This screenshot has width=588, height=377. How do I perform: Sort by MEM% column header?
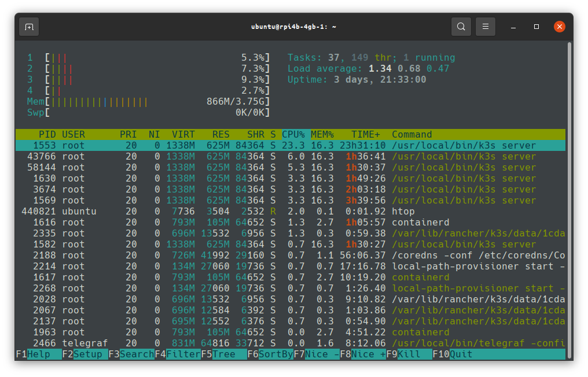[322, 134]
